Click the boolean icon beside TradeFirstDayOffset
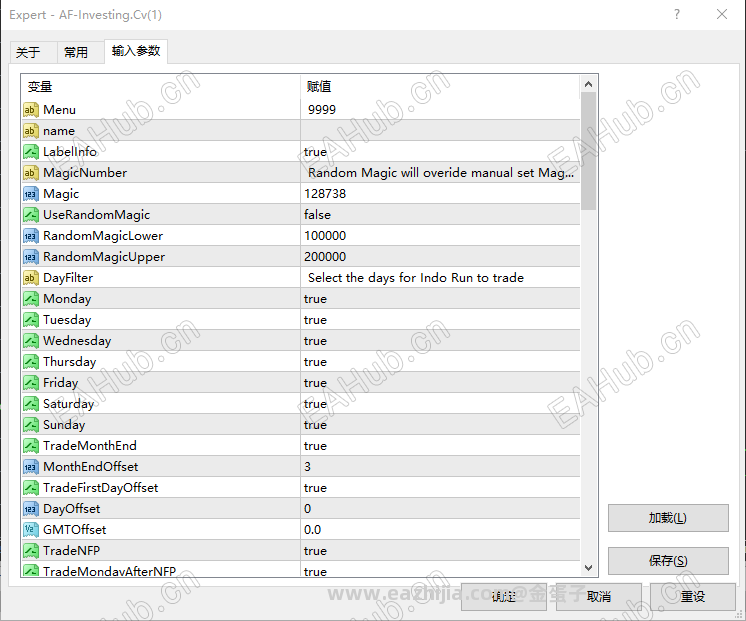746x621 pixels. [31, 487]
